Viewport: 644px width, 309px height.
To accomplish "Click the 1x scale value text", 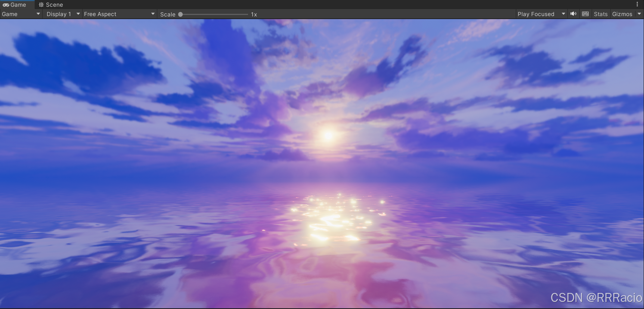I will (254, 14).
